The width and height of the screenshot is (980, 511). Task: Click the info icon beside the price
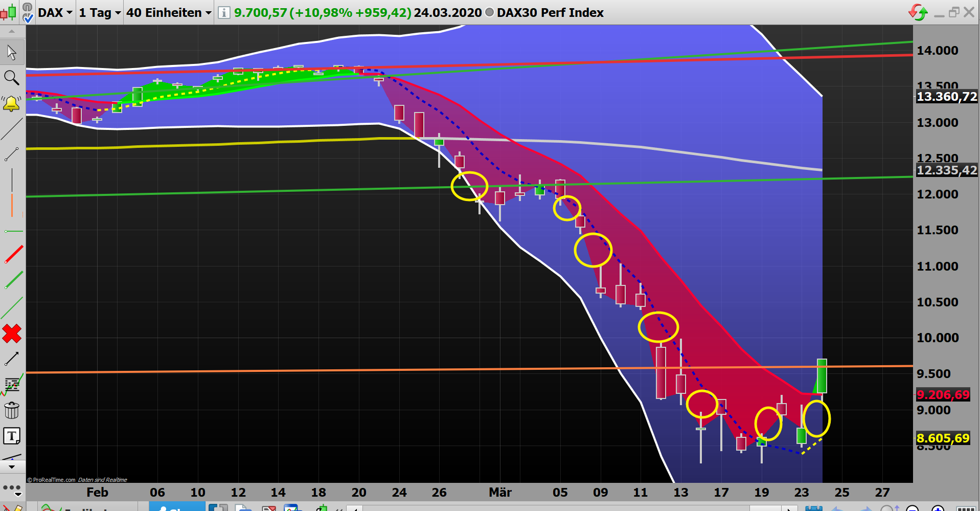coord(223,12)
